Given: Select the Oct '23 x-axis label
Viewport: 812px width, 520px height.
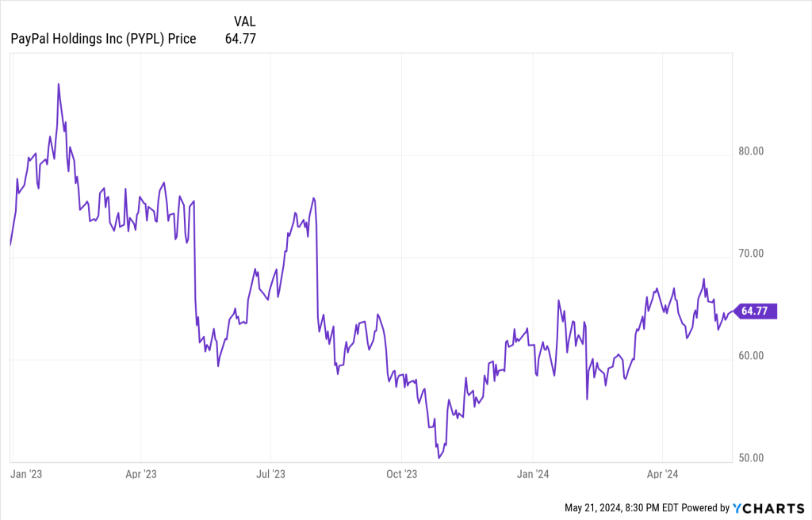Looking at the screenshot, I should click(x=401, y=475).
